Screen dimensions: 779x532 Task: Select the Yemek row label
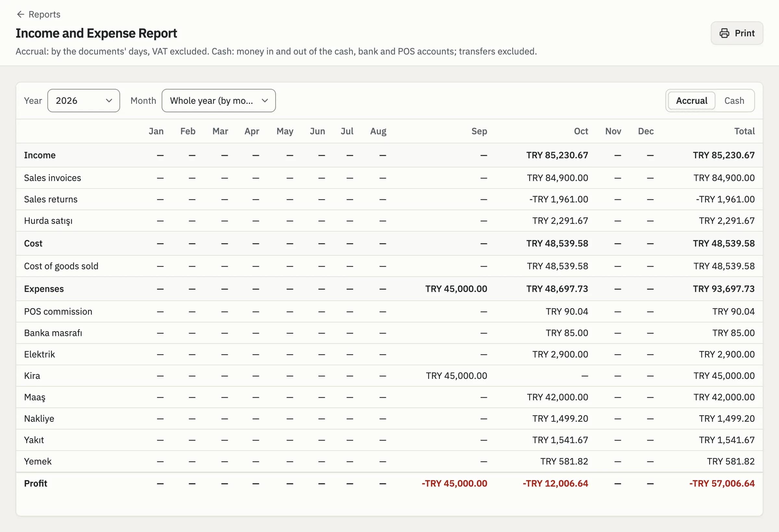point(38,462)
